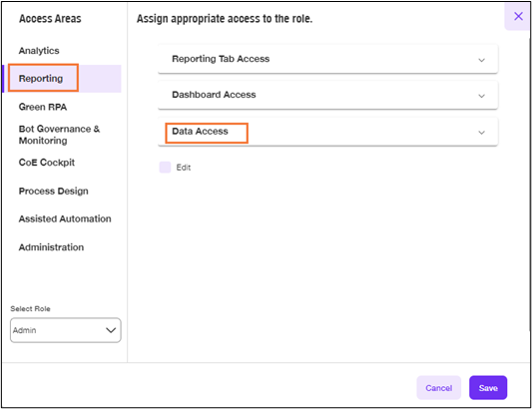The image size is (532, 409).
Task: Select Reporting access area
Action: (x=41, y=79)
